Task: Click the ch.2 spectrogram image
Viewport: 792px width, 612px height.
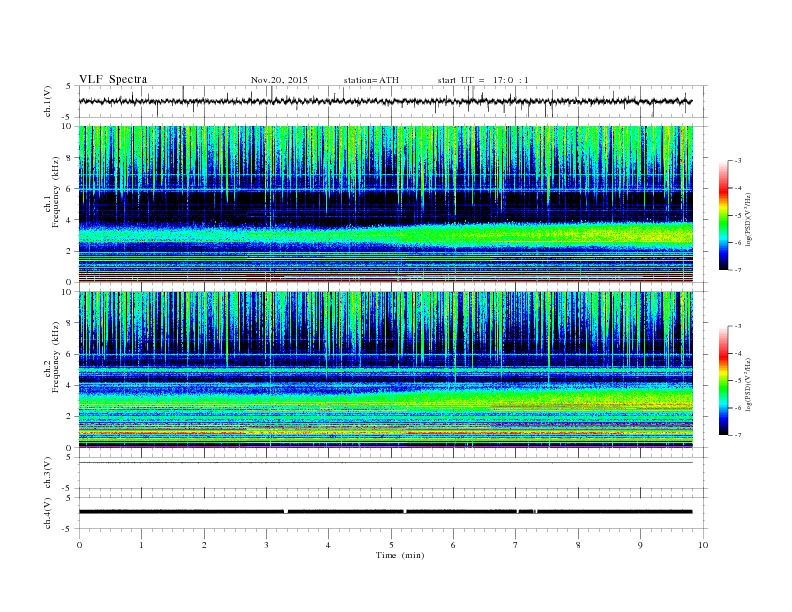Action: coord(385,370)
